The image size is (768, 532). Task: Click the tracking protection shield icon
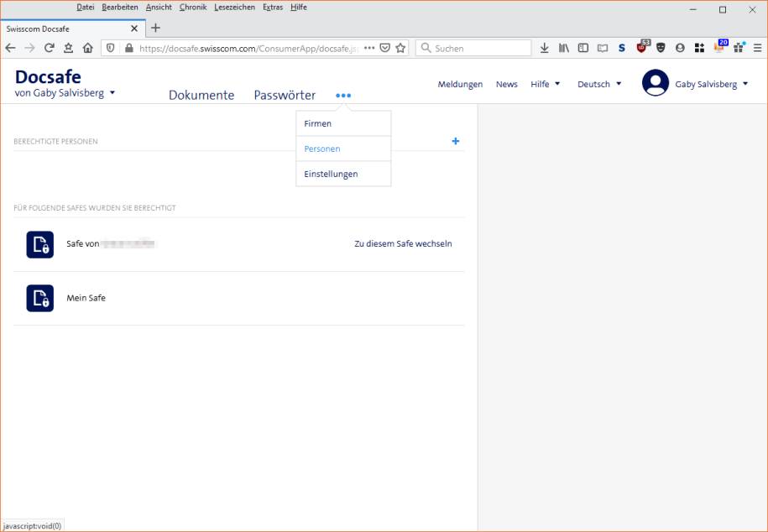pyautogui.click(x=111, y=48)
